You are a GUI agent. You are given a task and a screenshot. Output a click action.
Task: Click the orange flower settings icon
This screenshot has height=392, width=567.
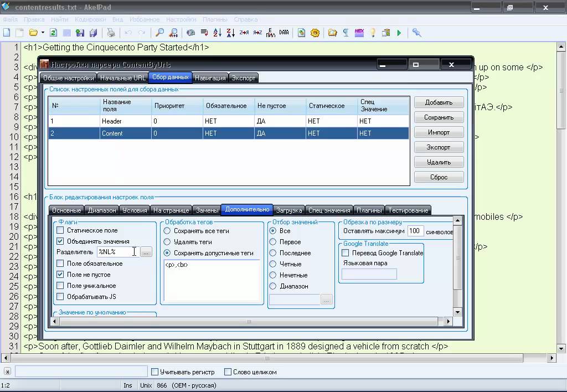click(315, 33)
